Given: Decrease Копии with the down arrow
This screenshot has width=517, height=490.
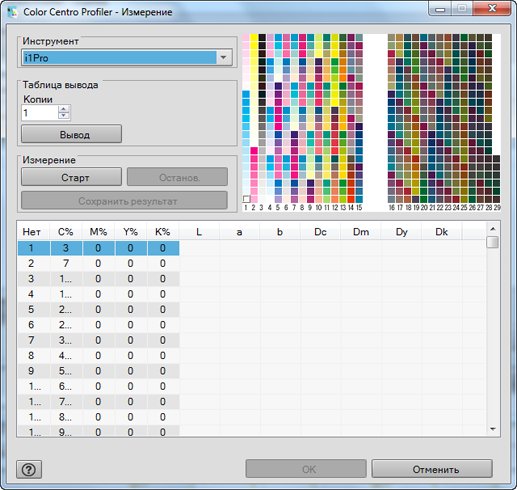Looking at the screenshot, I should pyautogui.click(x=63, y=116).
